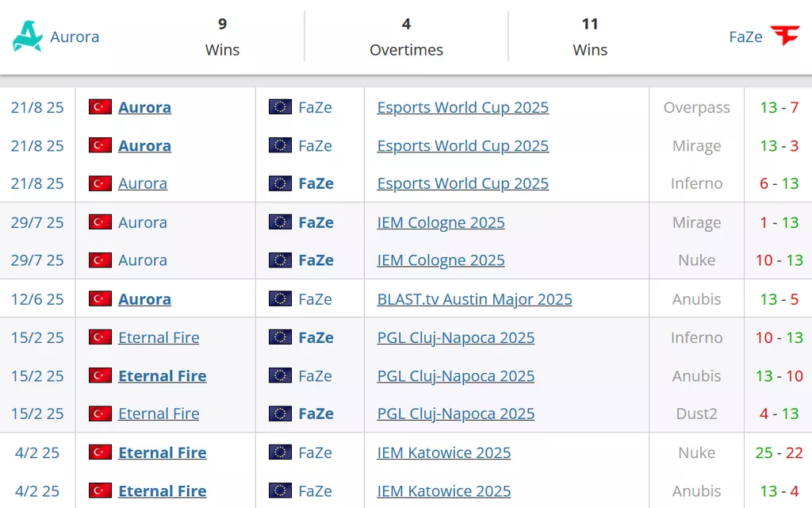The width and height of the screenshot is (812, 508).
Task: Click EU flag in BLAST.tv Austin row
Action: [280, 299]
